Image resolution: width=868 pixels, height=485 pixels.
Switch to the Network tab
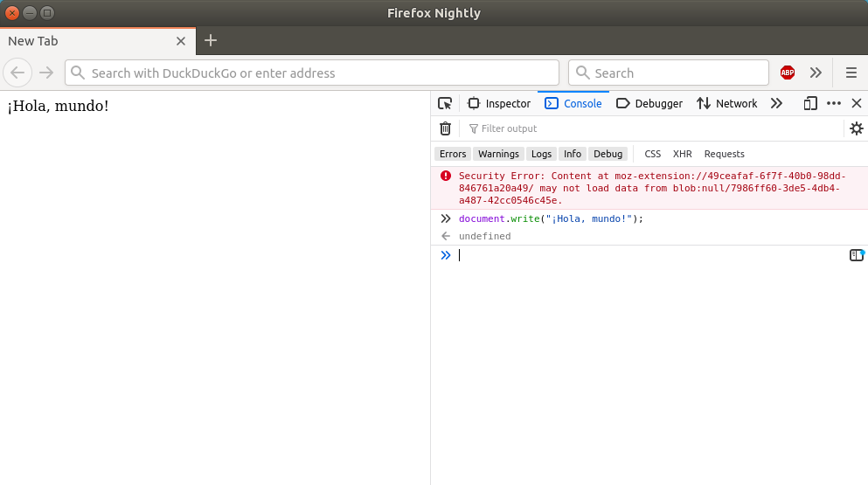point(727,103)
